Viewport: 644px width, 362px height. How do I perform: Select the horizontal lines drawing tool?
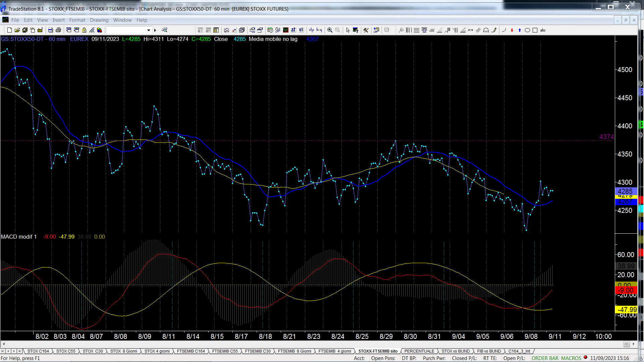pyautogui.click(x=417, y=30)
